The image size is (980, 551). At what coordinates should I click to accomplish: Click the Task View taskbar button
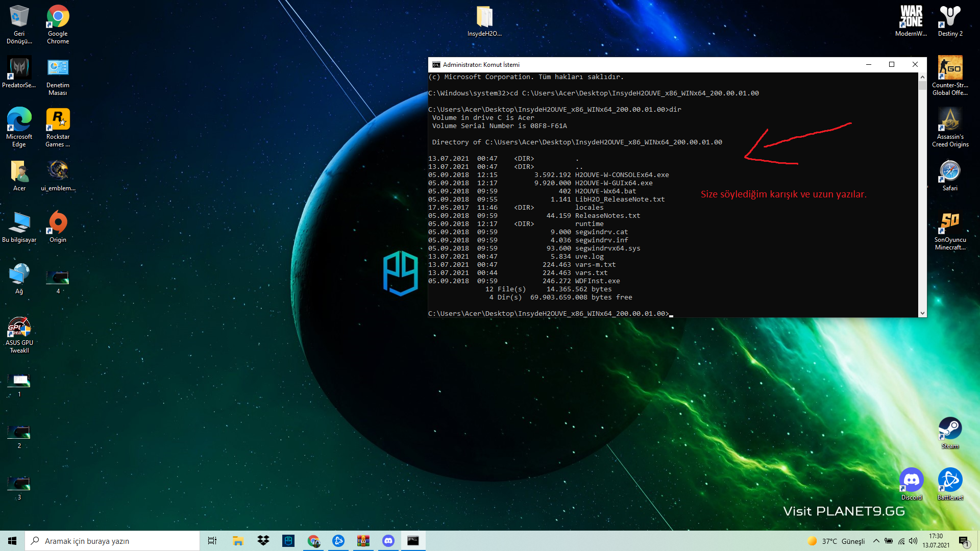(x=212, y=541)
